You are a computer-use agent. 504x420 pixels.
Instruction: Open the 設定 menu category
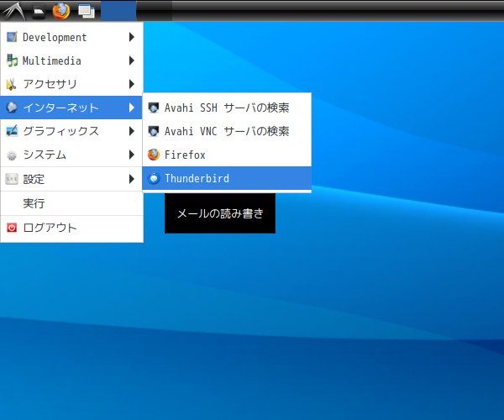(x=71, y=179)
